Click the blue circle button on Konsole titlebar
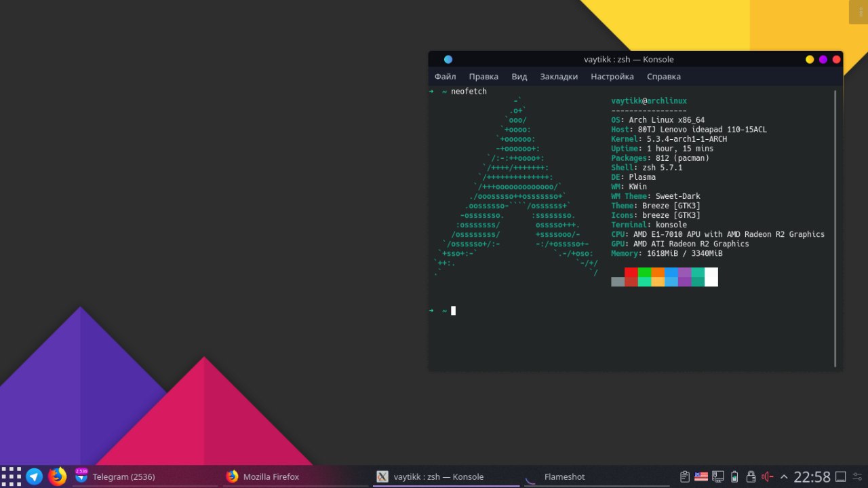 coord(448,60)
